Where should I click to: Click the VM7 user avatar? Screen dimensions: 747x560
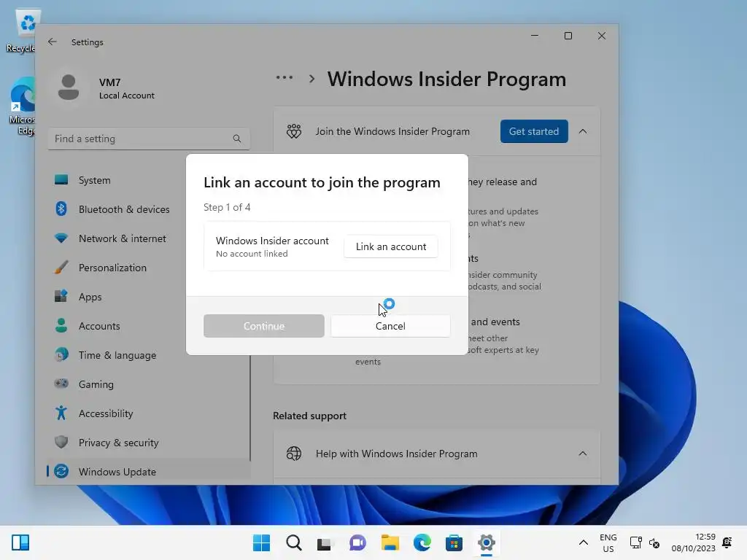coord(68,87)
